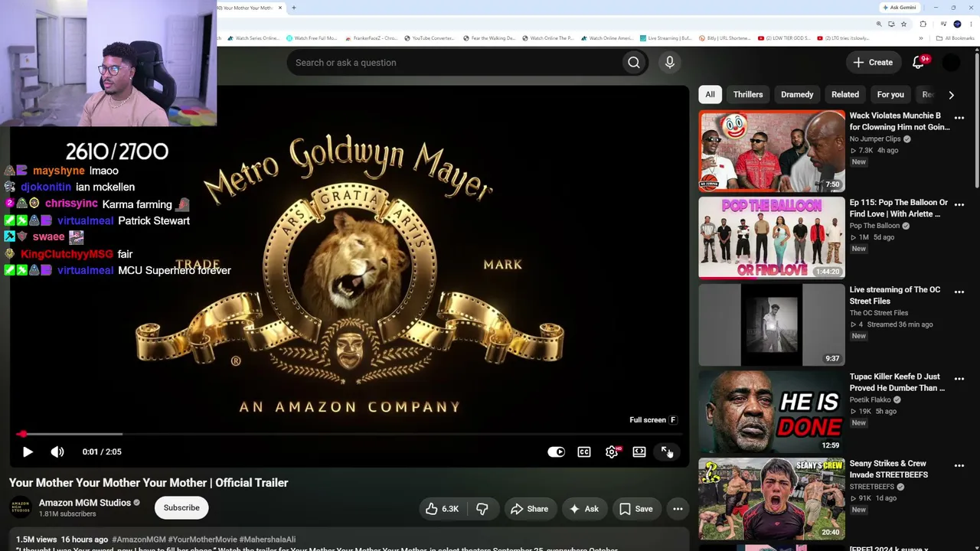
Task: Open options for Tupac Killer Keefe D video
Action: coord(959,379)
